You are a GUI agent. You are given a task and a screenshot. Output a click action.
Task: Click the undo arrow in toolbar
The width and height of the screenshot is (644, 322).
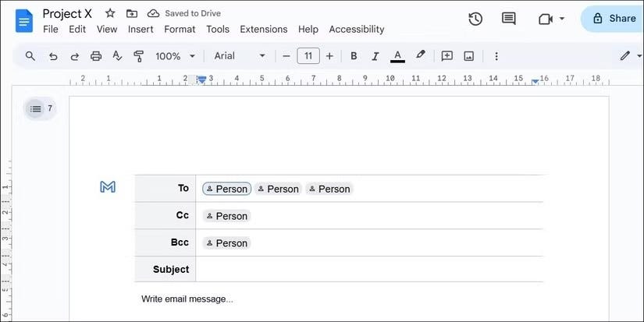coord(53,56)
